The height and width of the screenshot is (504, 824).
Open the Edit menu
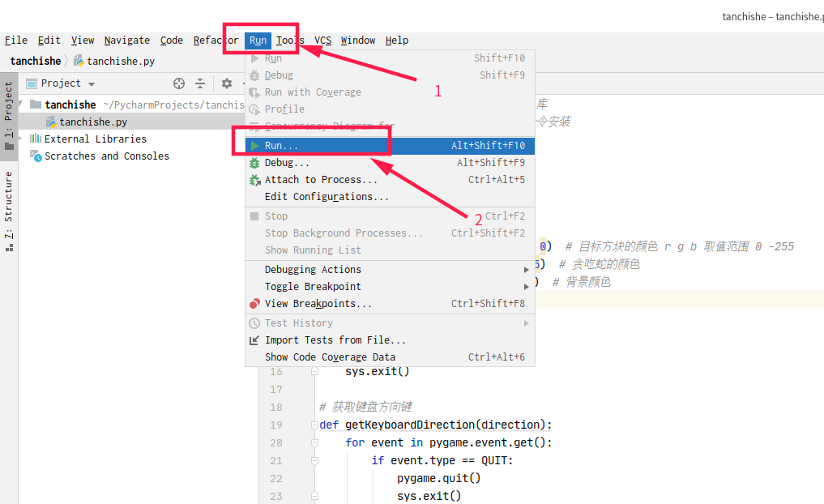click(x=49, y=41)
